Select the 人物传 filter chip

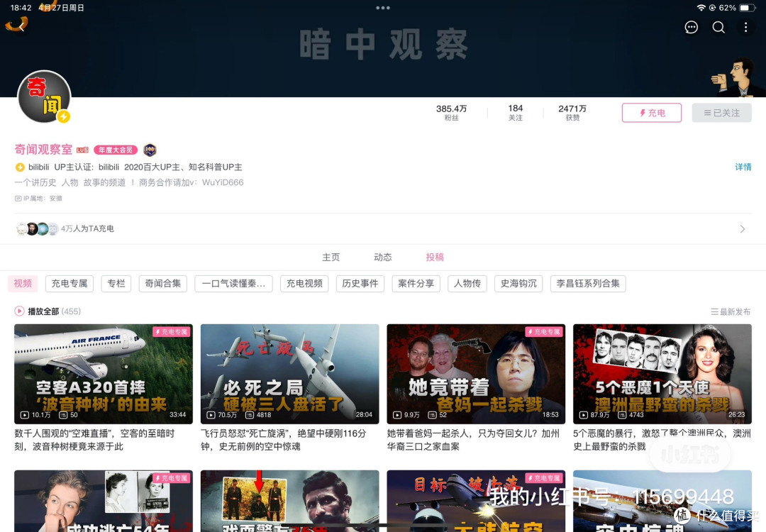click(467, 283)
